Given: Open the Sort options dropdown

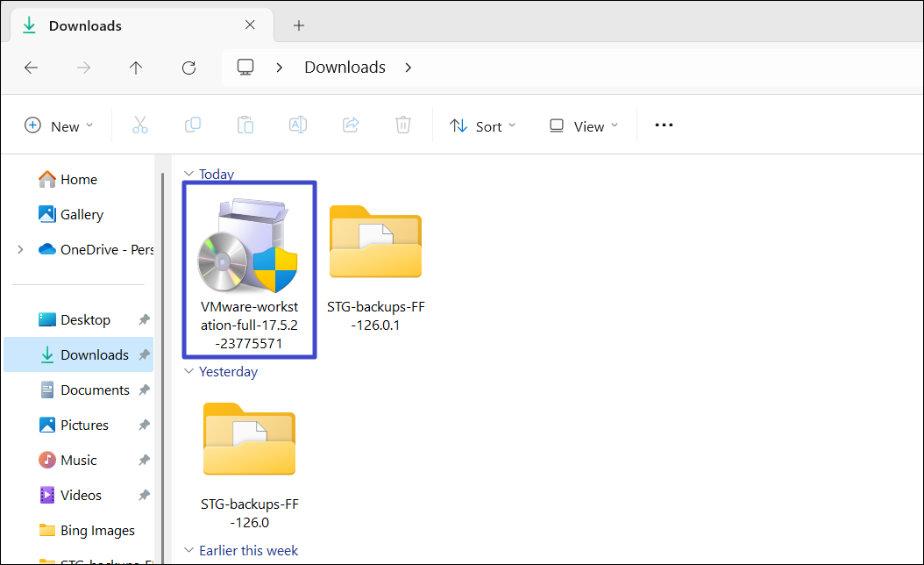Looking at the screenshot, I should 483,126.
